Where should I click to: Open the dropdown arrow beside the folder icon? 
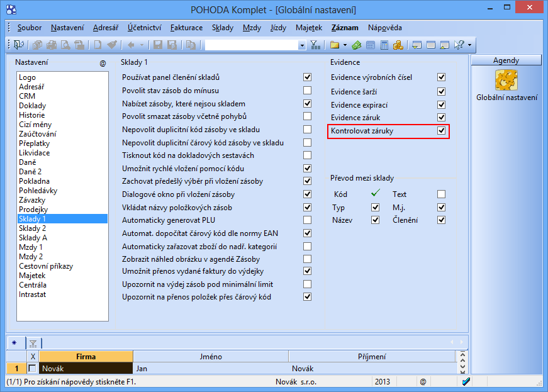(x=345, y=45)
